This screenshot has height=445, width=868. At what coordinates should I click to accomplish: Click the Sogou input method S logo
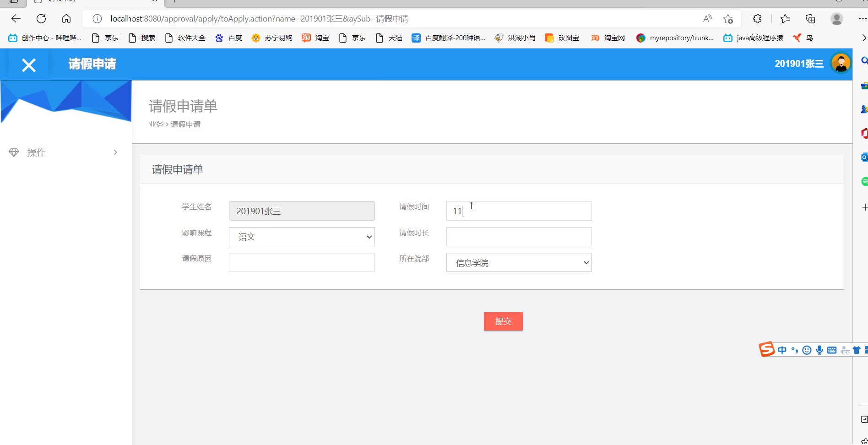coord(767,349)
